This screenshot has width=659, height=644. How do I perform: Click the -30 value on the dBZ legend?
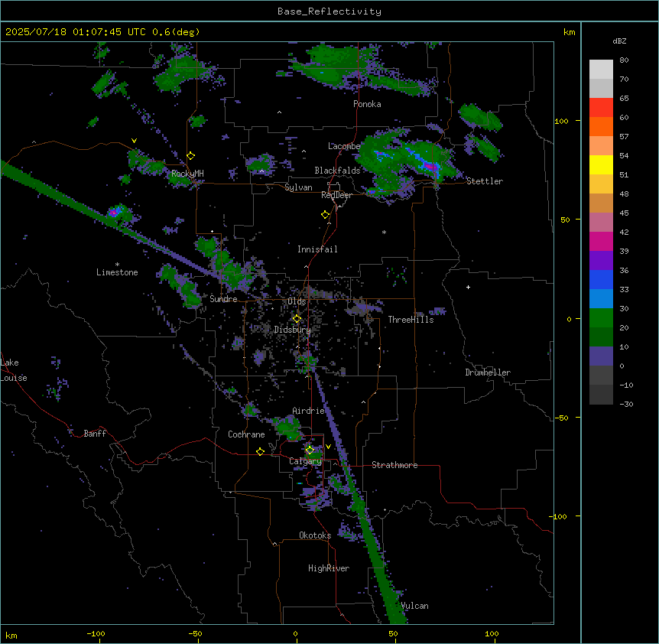(626, 404)
